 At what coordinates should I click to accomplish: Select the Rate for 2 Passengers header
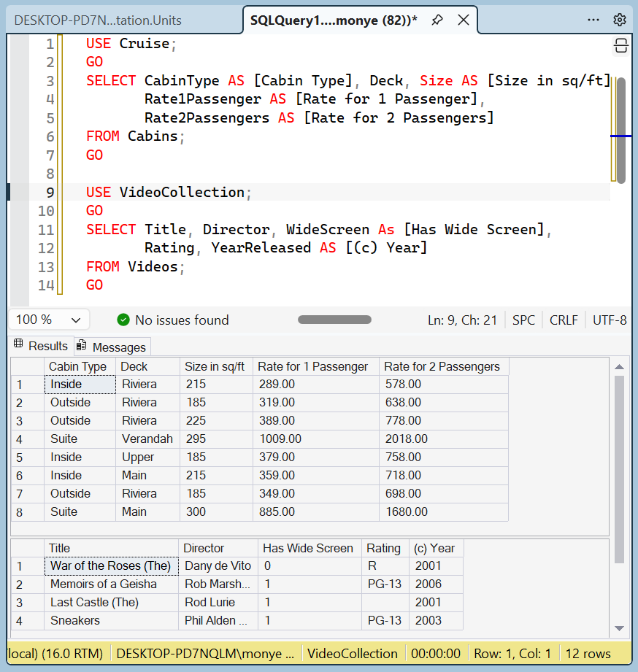[x=444, y=366]
